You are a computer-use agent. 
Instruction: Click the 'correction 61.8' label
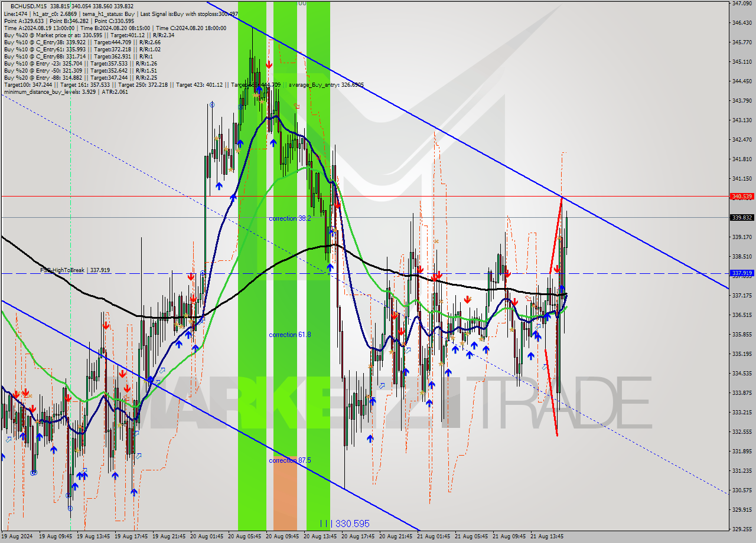290,335
